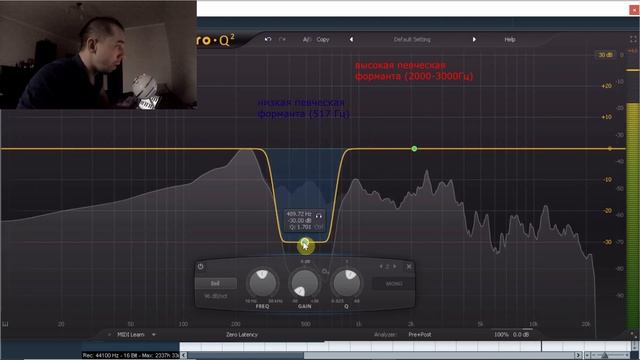Open the Bell filter shape dropdown
This screenshot has width=640, height=360.
coord(216,283)
